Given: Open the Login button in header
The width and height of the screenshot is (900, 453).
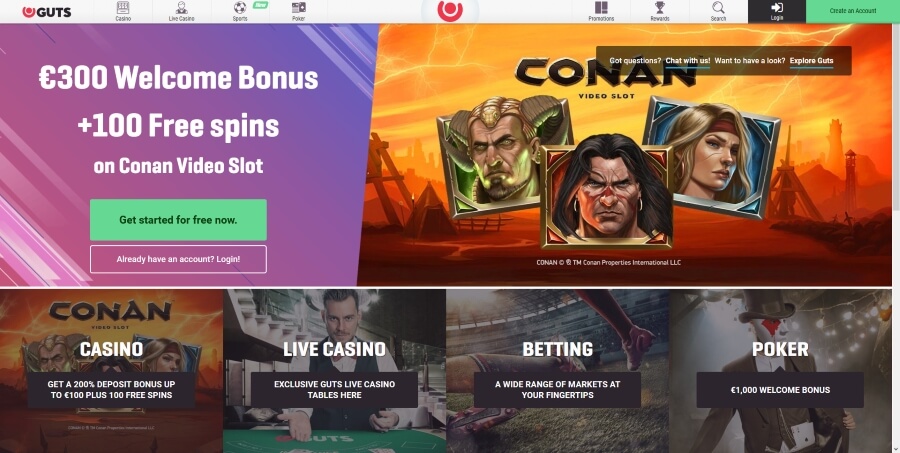Looking at the screenshot, I should click(x=777, y=11).
